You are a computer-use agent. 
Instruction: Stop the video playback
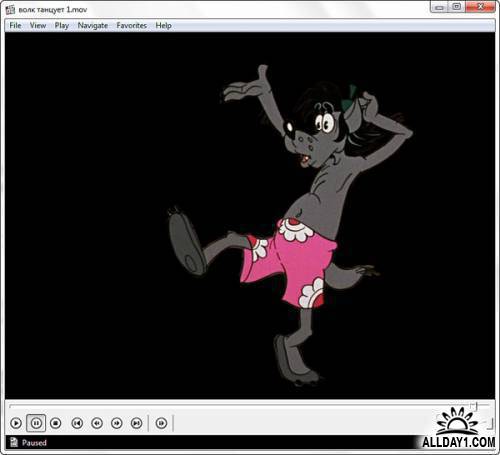(56, 423)
